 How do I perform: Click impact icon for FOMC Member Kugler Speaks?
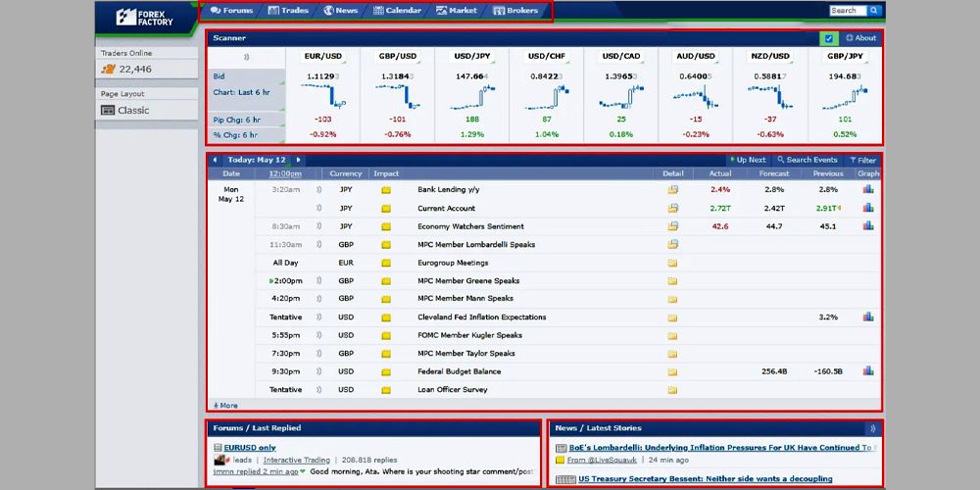coord(386,335)
